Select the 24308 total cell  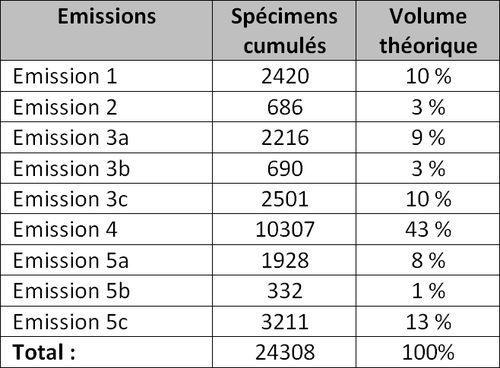point(284,352)
